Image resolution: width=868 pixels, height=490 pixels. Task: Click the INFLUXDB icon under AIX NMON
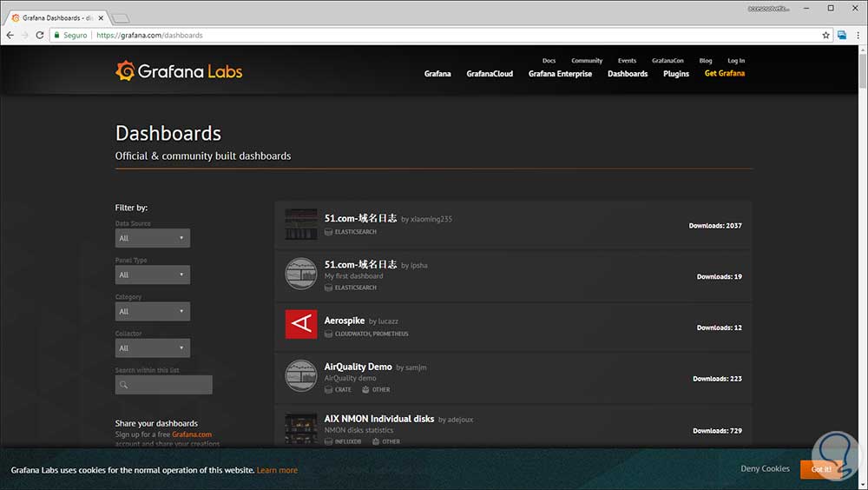click(328, 441)
